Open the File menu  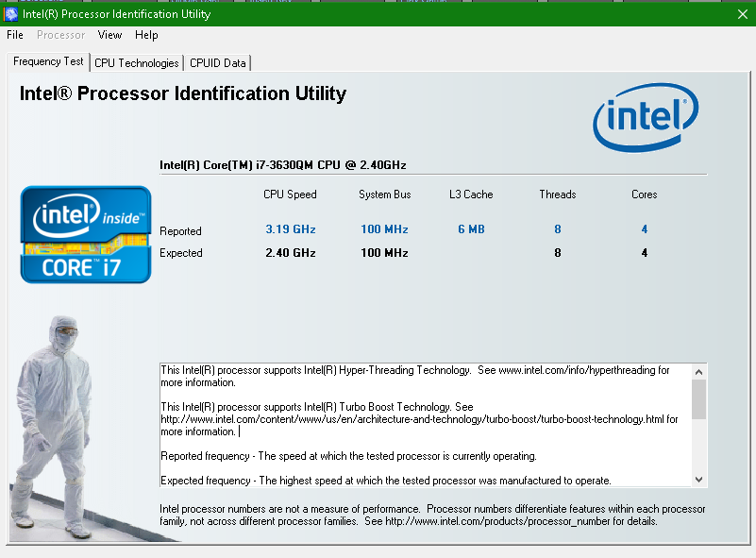pyautogui.click(x=15, y=35)
